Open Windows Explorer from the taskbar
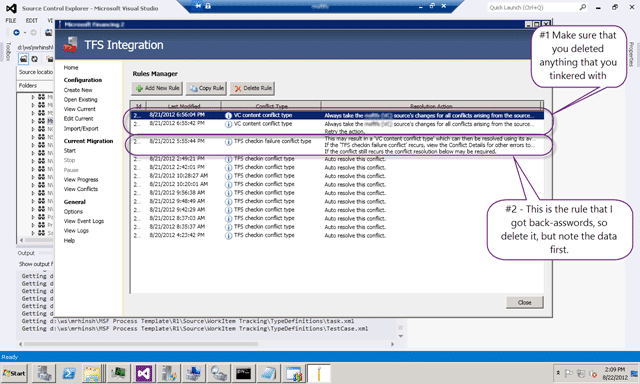Viewport: 640px width, 384px height. [x=92, y=373]
